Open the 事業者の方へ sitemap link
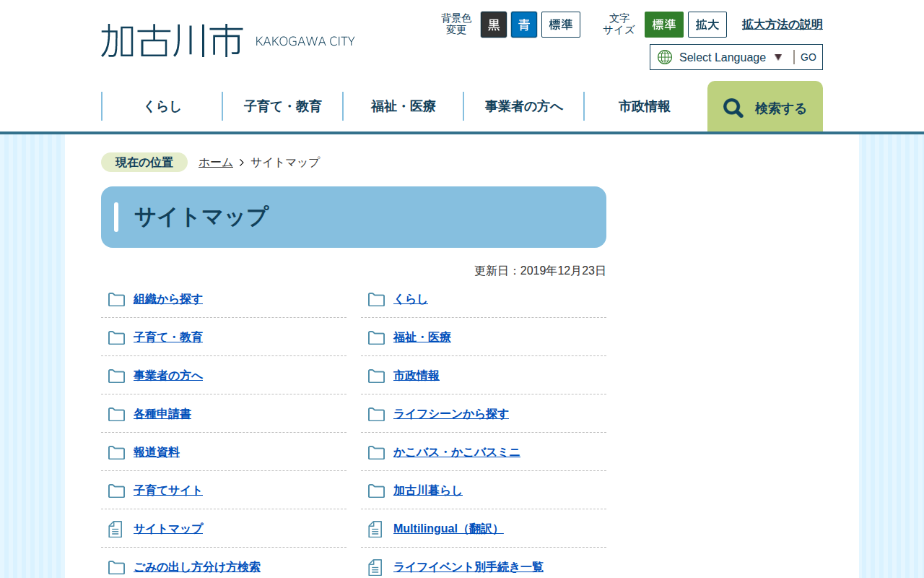The width and height of the screenshot is (924, 578). tap(168, 376)
